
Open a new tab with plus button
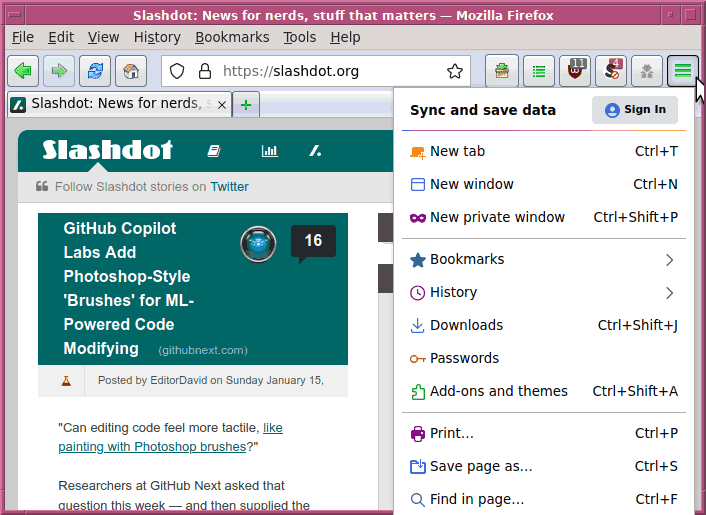(246, 105)
